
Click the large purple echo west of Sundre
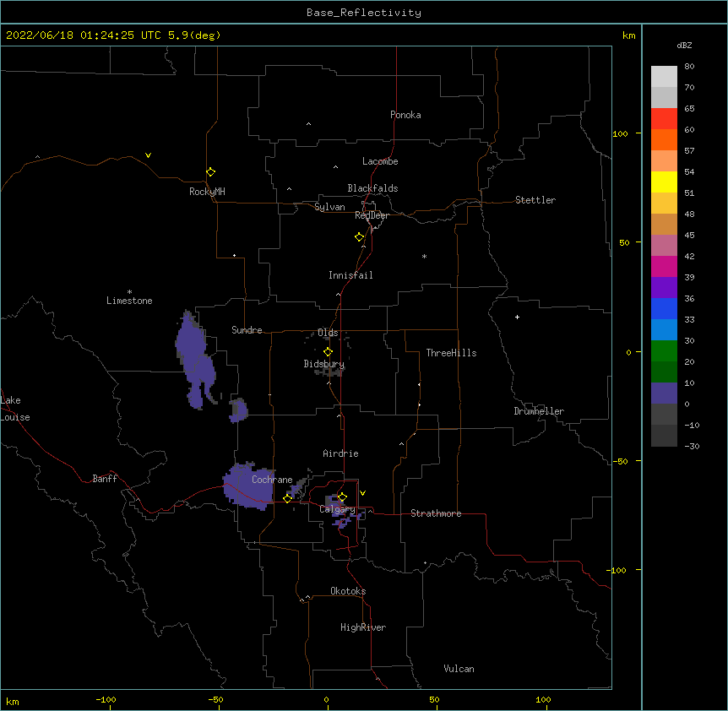coord(195,360)
